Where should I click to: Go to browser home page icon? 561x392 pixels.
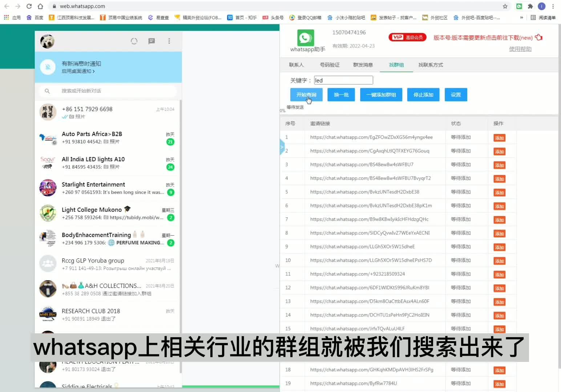(x=40, y=6)
